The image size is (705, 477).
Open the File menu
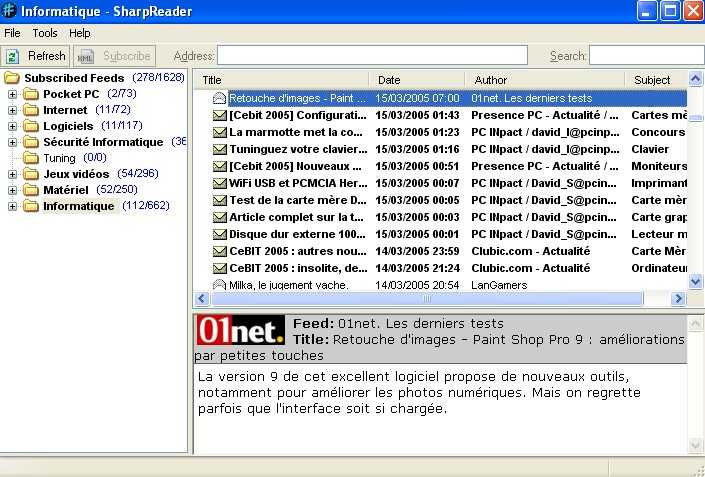(x=12, y=33)
